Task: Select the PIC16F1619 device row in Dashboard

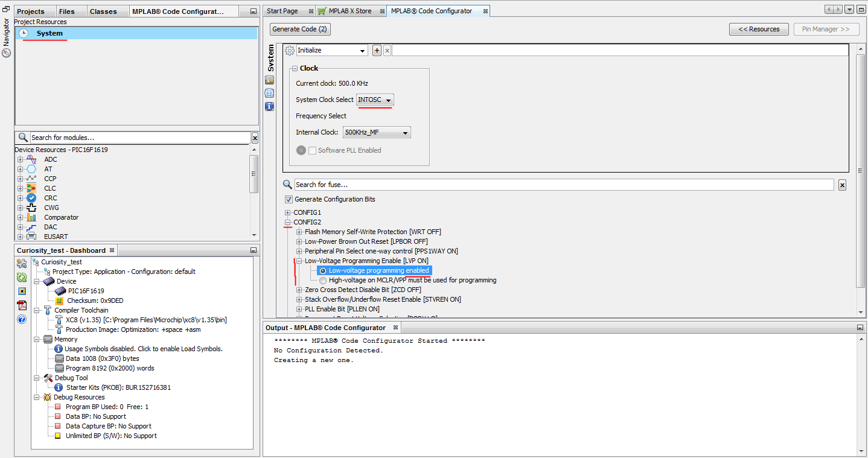Action: (86, 291)
